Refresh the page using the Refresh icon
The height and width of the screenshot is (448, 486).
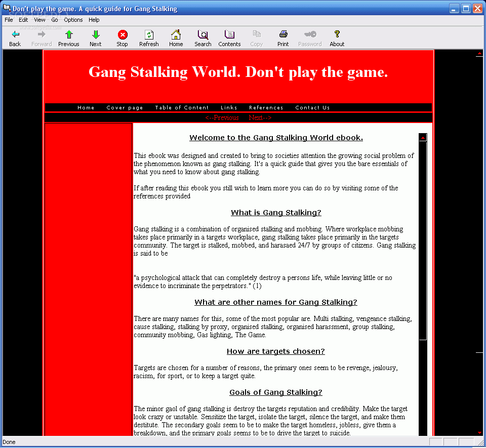click(x=149, y=34)
